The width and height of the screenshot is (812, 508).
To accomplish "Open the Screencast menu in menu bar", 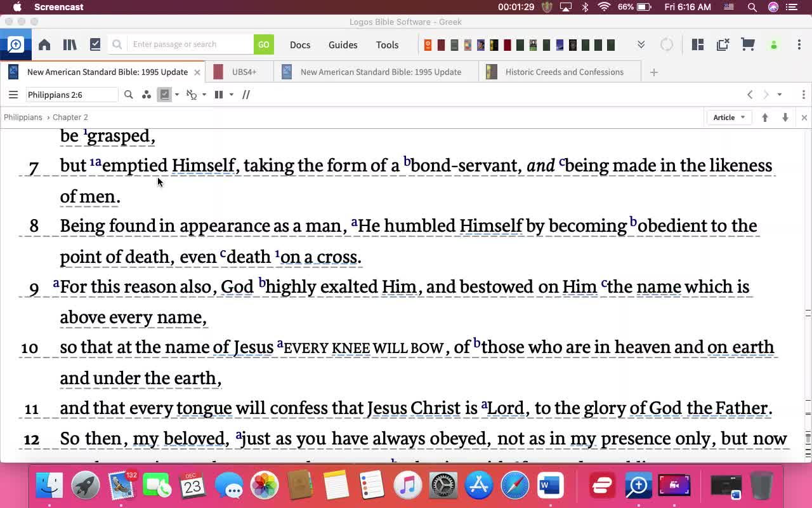I will 58,7.
